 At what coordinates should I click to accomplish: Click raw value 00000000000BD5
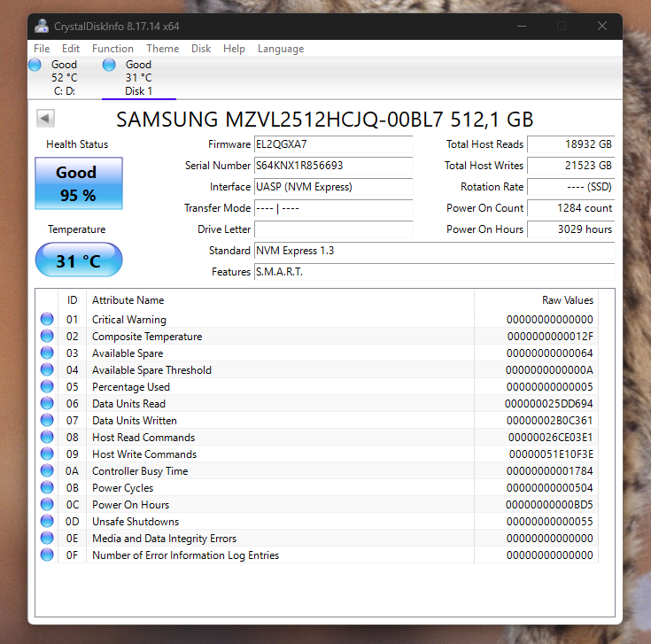(549, 505)
